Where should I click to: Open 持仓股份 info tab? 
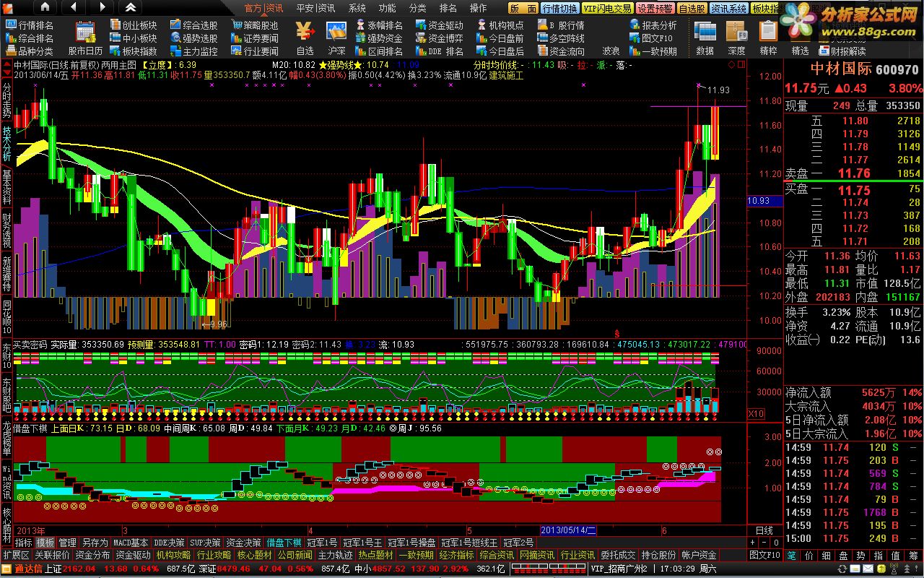658,556
